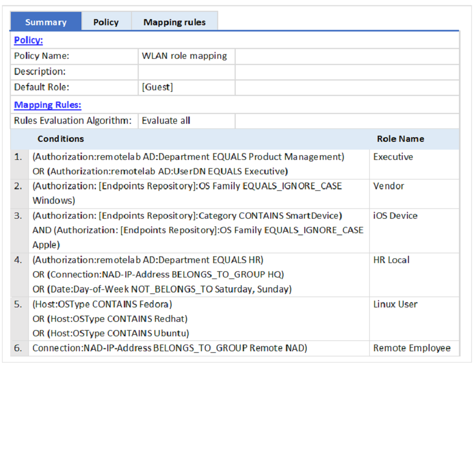Select the HR Local role cell
This screenshot has width=476, height=458.
pos(391,260)
